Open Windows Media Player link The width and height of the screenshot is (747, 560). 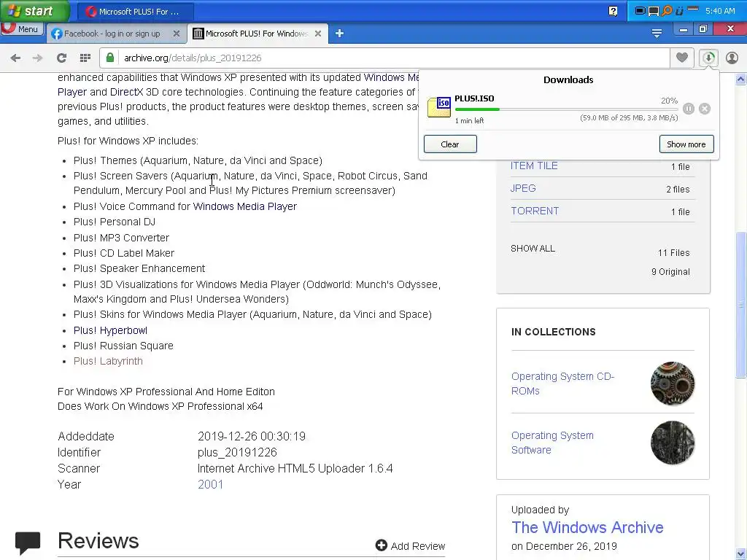pos(245,206)
